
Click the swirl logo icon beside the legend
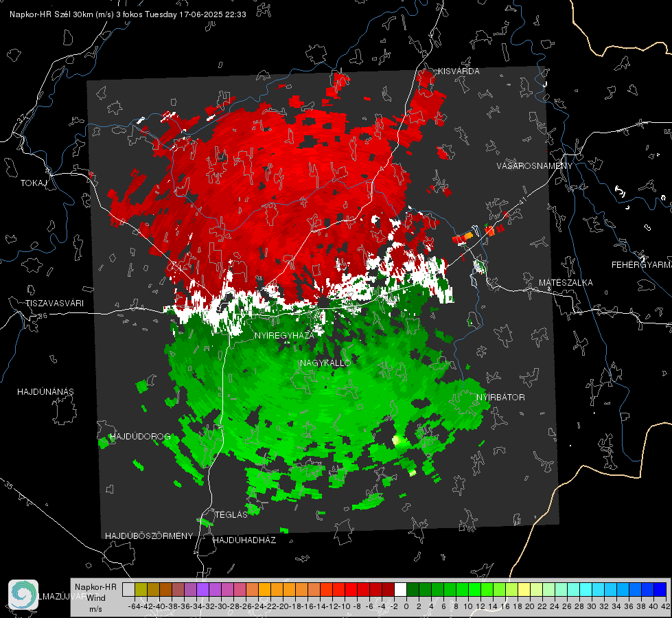tap(23, 595)
